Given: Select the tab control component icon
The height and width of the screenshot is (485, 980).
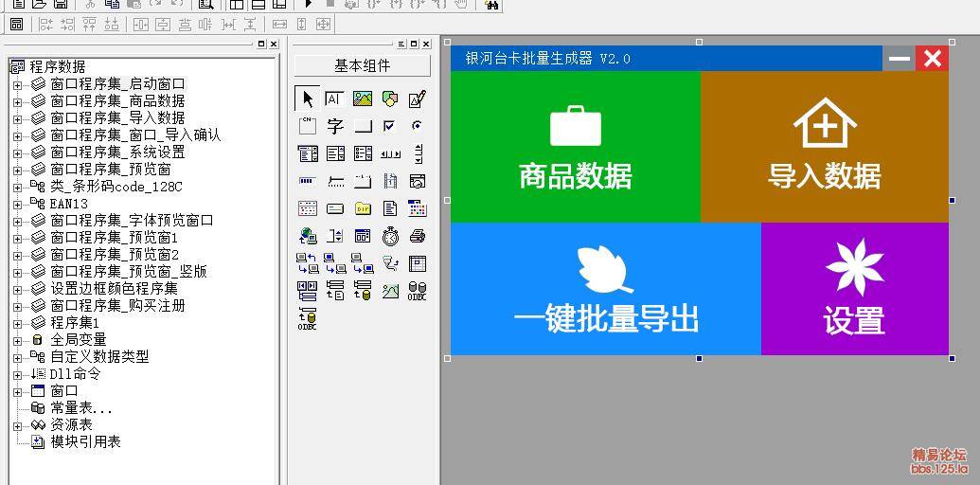Looking at the screenshot, I should [363, 182].
